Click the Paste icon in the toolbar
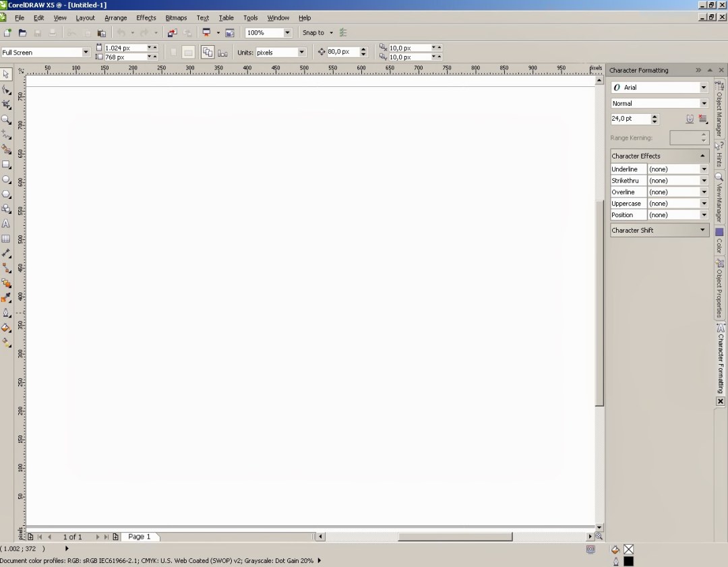728x567 pixels. coord(102,32)
